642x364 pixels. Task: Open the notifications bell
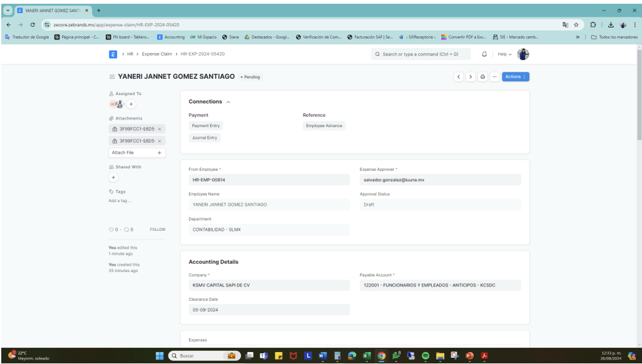tap(484, 54)
